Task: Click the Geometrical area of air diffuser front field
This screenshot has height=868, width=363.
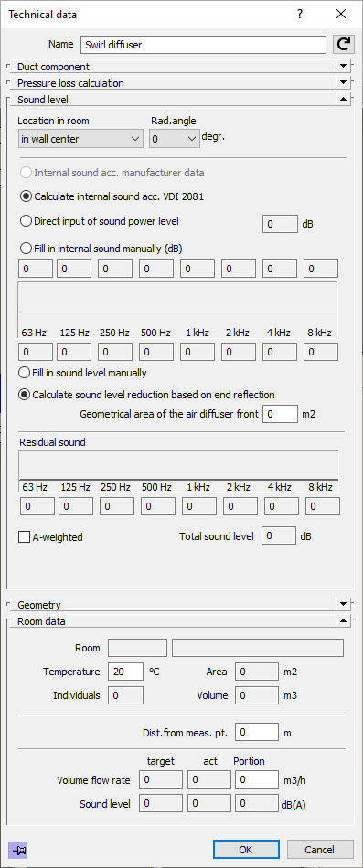Action: [280, 414]
